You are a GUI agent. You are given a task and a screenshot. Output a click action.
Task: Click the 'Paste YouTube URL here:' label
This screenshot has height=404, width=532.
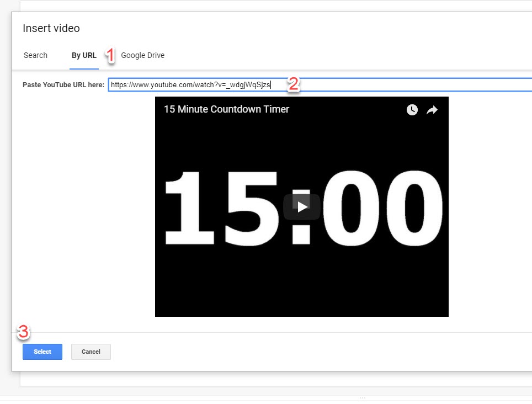(x=63, y=85)
